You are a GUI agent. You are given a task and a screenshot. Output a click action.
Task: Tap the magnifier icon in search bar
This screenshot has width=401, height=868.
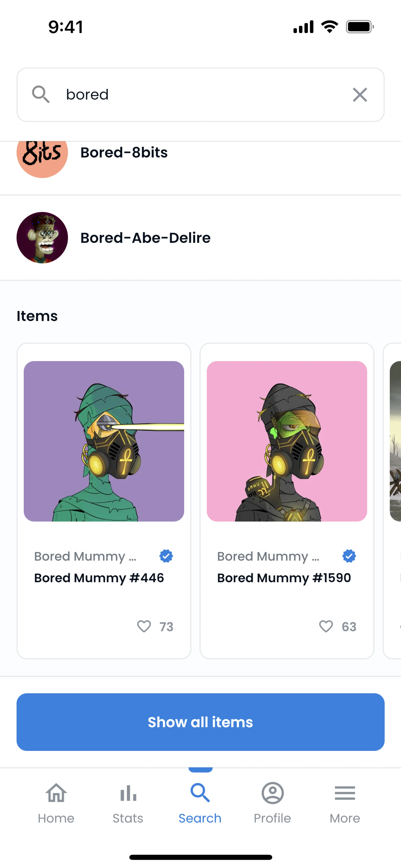[x=41, y=94]
